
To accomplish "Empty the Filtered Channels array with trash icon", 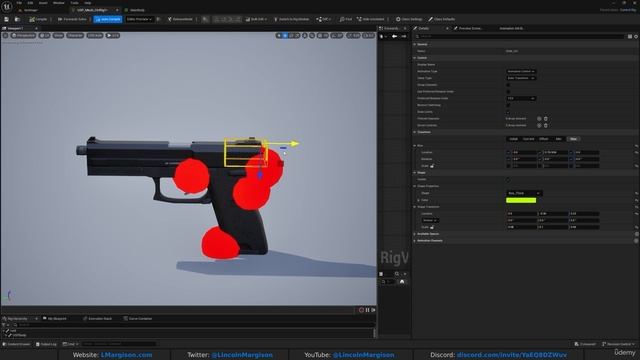I will point(546,119).
